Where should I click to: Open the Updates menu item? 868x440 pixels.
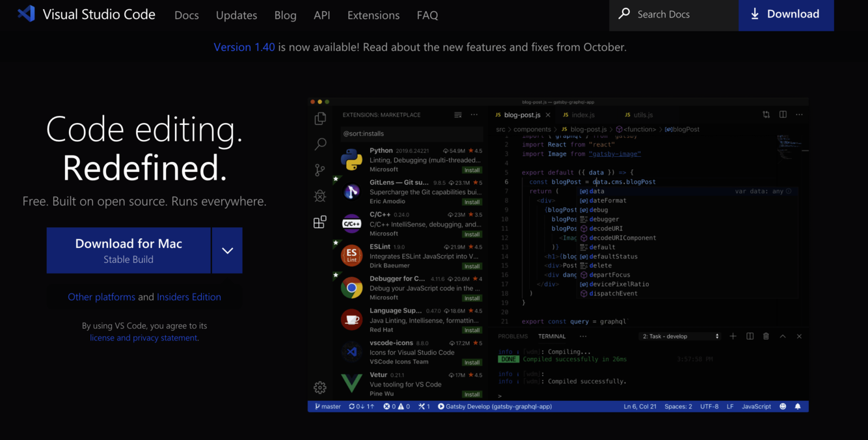coord(236,15)
